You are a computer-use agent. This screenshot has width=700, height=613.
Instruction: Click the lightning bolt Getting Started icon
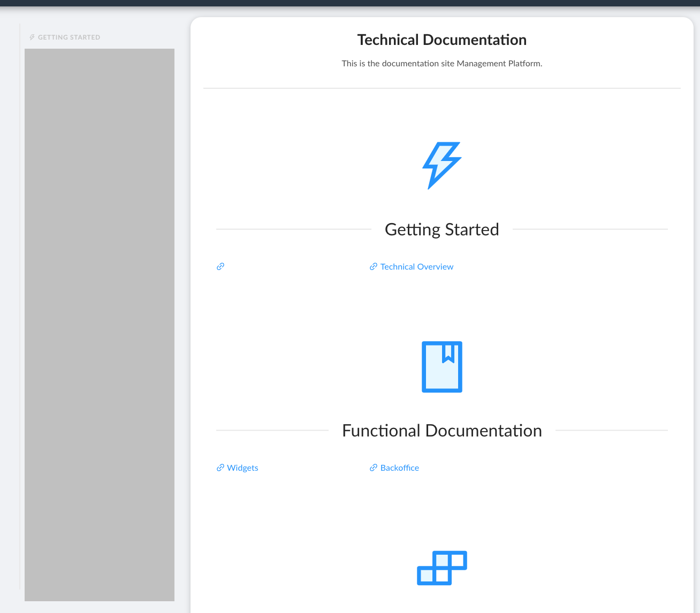(442, 165)
